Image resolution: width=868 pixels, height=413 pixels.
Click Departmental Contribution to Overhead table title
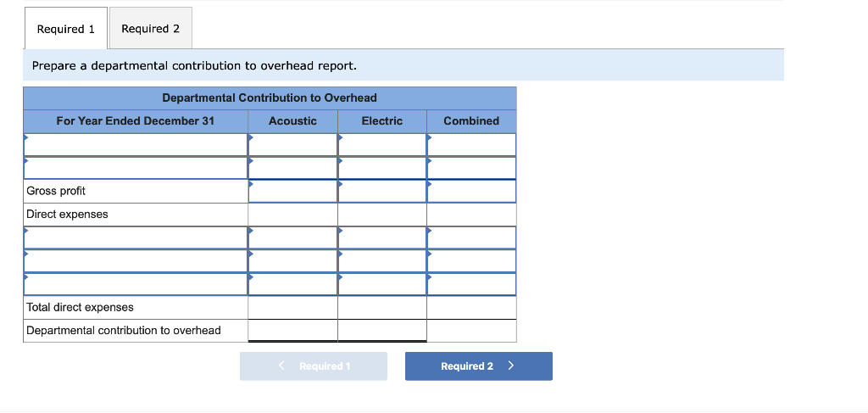point(270,98)
